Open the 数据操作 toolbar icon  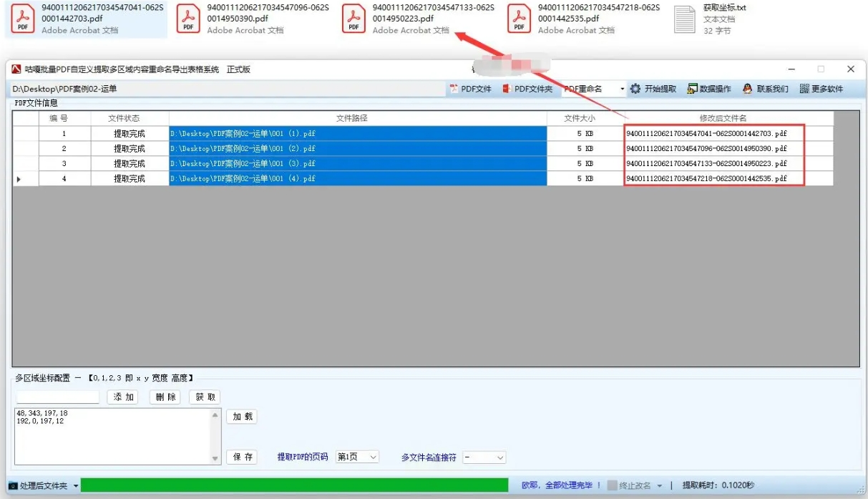(x=692, y=89)
